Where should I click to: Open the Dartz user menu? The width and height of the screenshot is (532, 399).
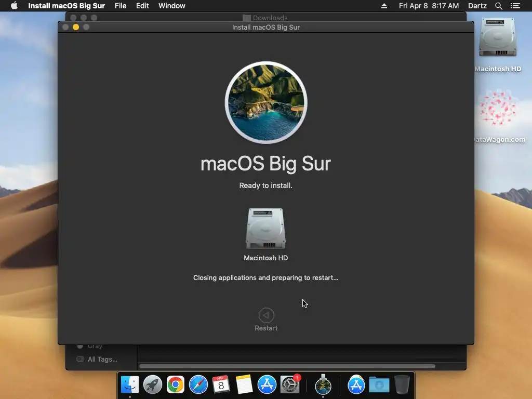click(477, 6)
